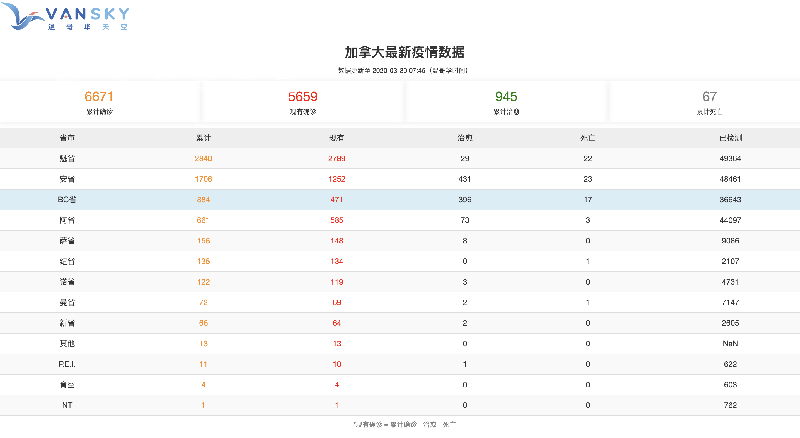Click active value 134 in the table
The image size is (800, 438).
(337, 261)
